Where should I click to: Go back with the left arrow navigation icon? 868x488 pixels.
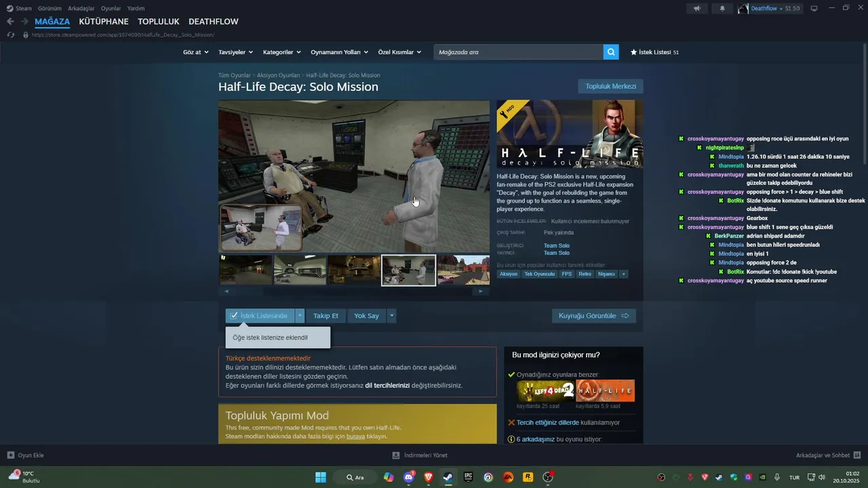[x=10, y=22]
